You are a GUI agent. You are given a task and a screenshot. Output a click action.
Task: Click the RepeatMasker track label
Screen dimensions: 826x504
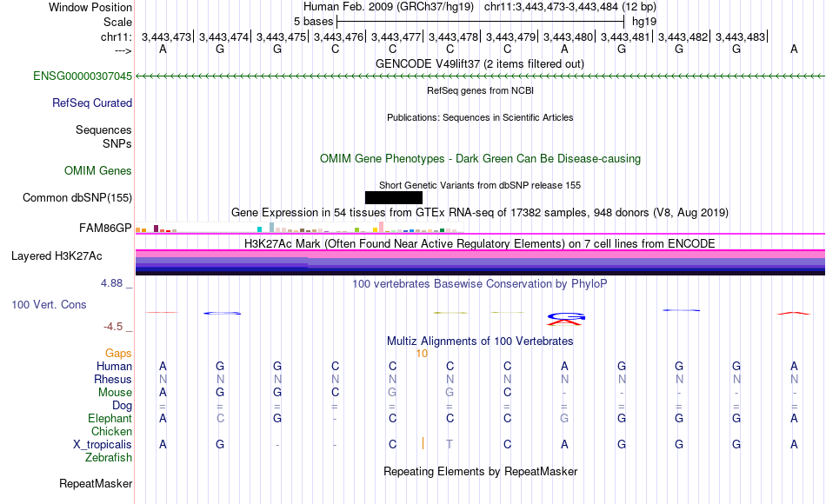pos(96,483)
